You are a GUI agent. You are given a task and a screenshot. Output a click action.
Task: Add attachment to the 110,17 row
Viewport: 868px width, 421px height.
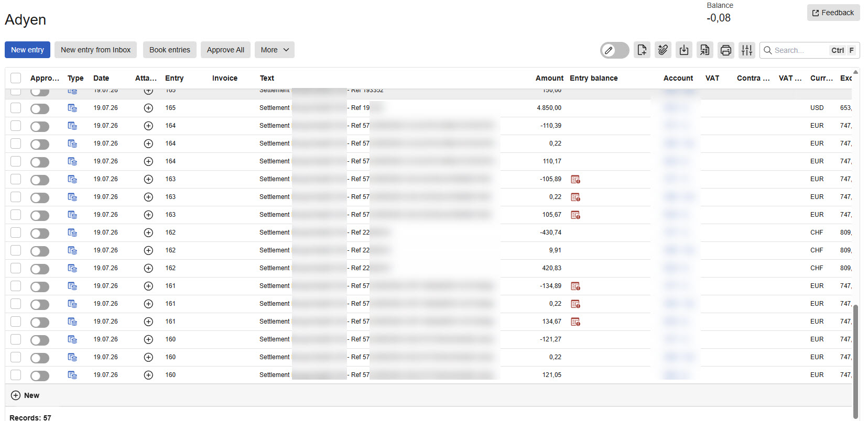coord(148,161)
